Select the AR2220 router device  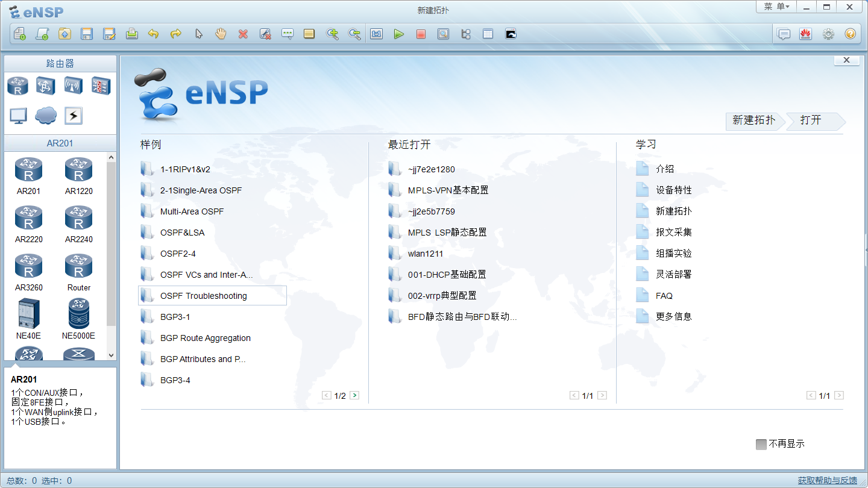point(28,224)
